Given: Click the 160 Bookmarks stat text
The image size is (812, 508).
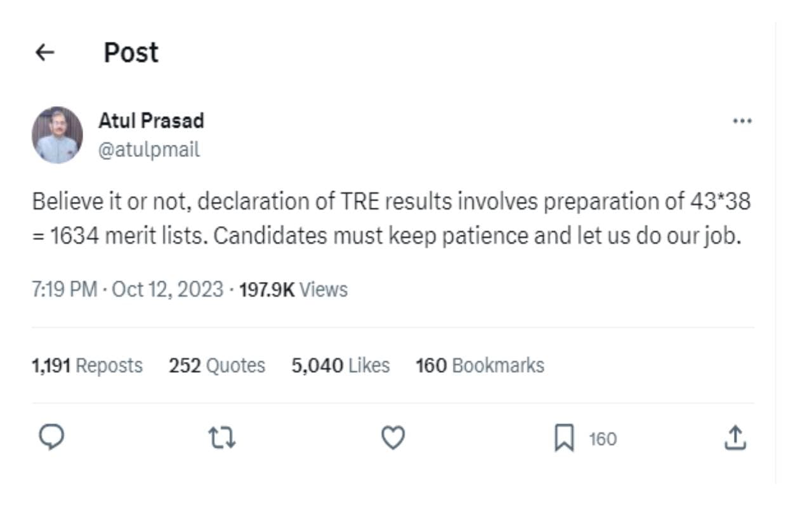Looking at the screenshot, I should pos(480,366).
